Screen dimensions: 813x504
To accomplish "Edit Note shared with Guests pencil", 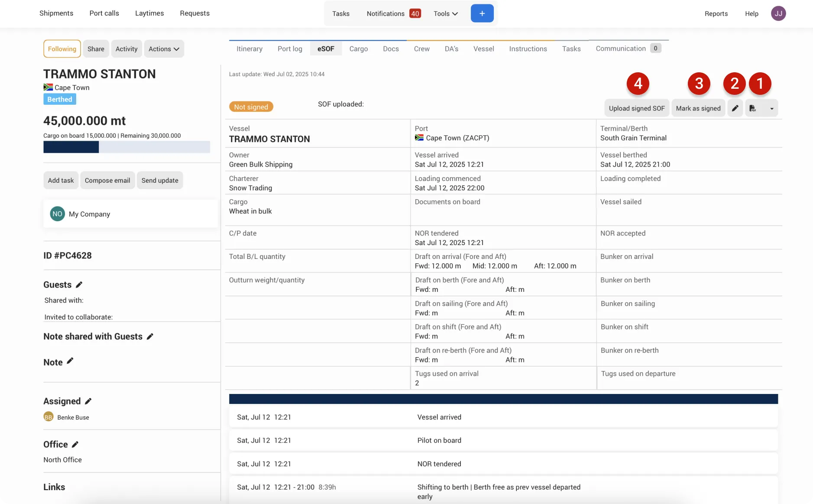I will pyautogui.click(x=150, y=336).
